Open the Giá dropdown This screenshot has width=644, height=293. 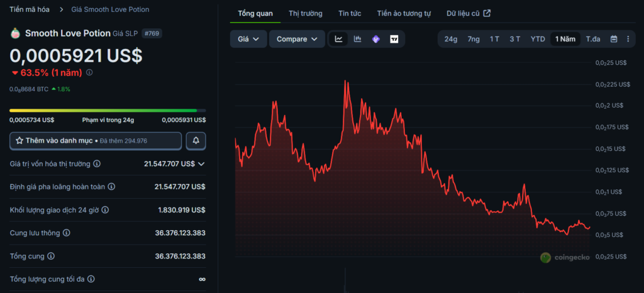248,39
